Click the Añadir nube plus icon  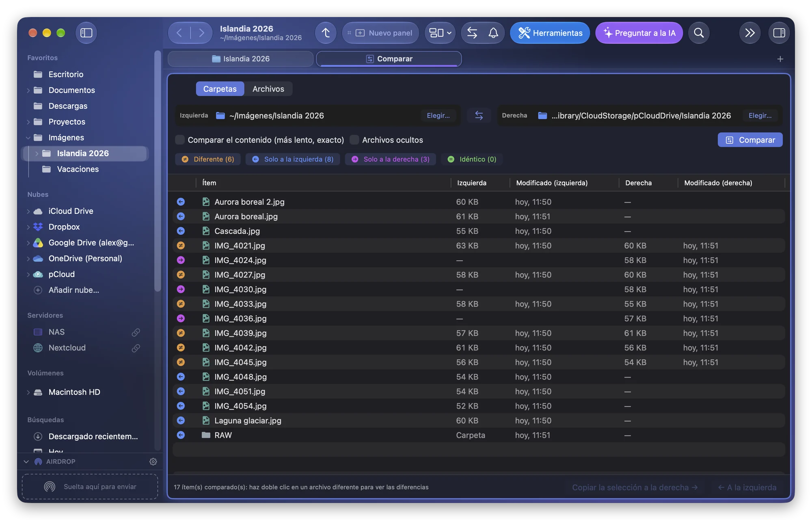[38, 290]
